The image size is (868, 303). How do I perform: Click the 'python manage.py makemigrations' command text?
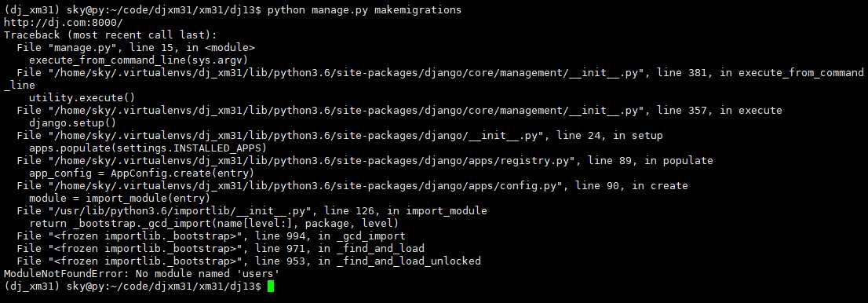pos(364,10)
